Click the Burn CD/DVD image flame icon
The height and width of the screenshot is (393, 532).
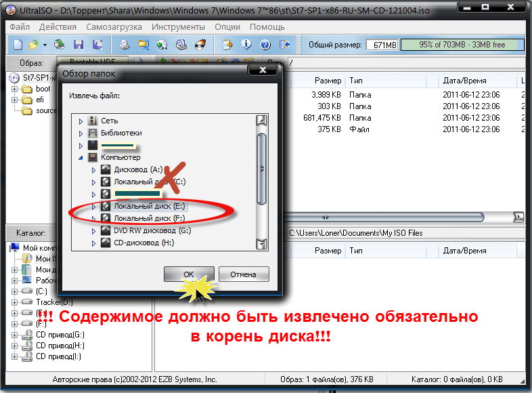(x=200, y=45)
